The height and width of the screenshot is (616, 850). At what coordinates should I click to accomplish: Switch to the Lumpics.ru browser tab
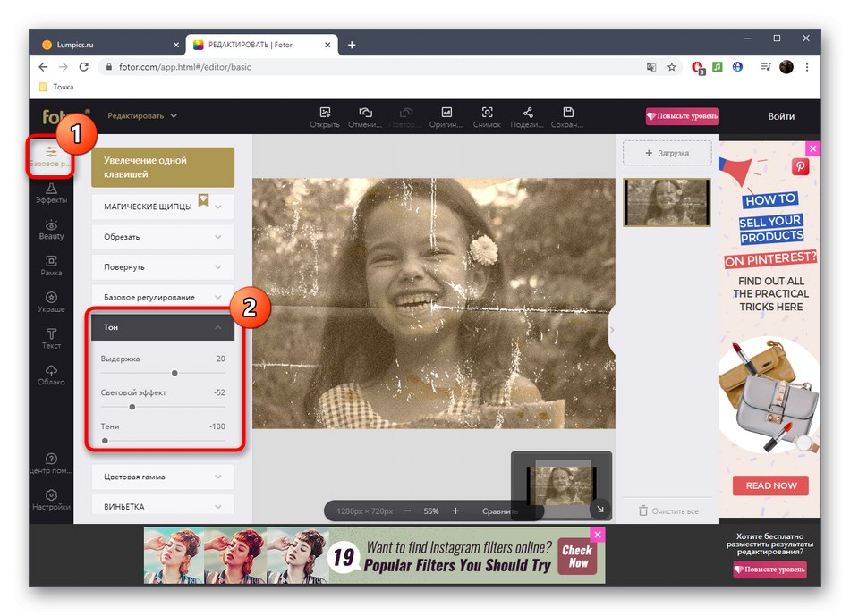[108, 45]
